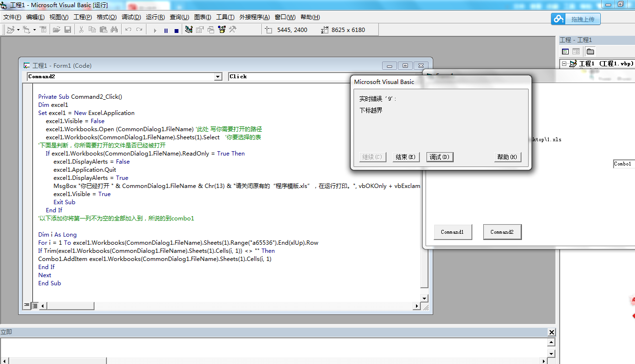Close the 立即 immediate window
This screenshot has width=635, height=364.
(x=552, y=332)
